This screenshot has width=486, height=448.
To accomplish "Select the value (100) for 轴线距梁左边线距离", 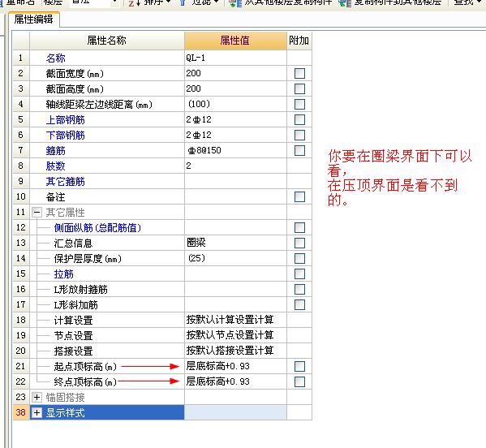I will click(x=235, y=104).
